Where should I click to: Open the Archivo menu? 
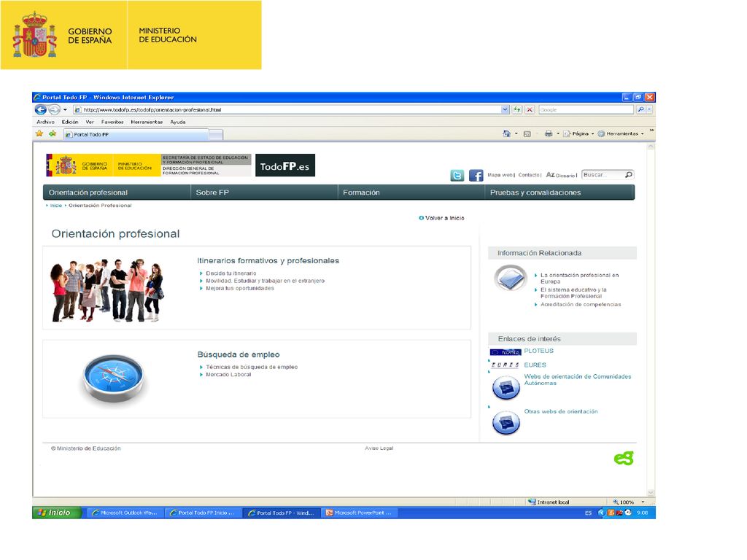(x=46, y=122)
